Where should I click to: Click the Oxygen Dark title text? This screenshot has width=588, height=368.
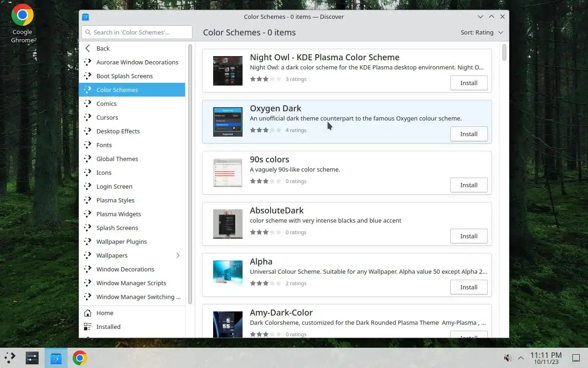pyautogui.click(x=276, y=109)
